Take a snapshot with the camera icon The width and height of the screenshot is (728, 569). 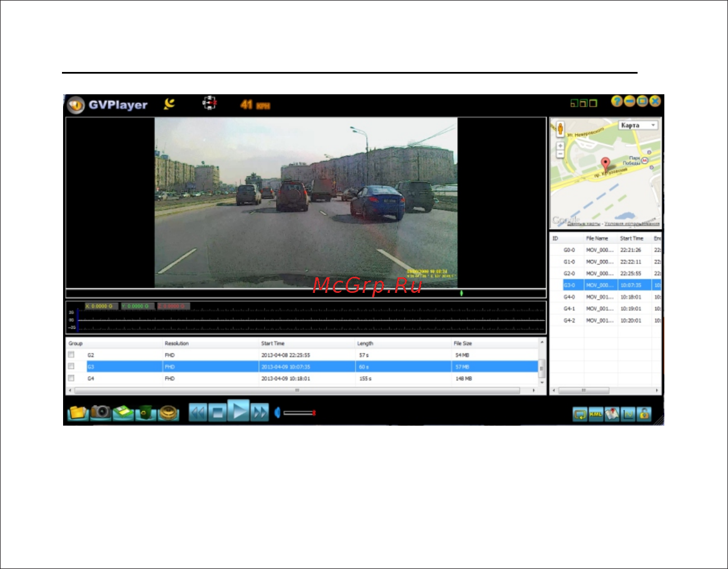(101, 412)
